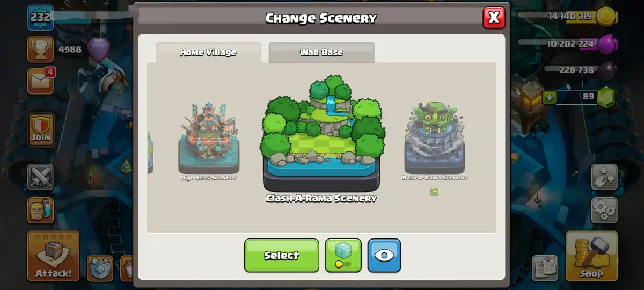The height and width of the screenshot is (290, 644).
Task: Toggle the eye preview scenery button
Action: coord(384,256)
